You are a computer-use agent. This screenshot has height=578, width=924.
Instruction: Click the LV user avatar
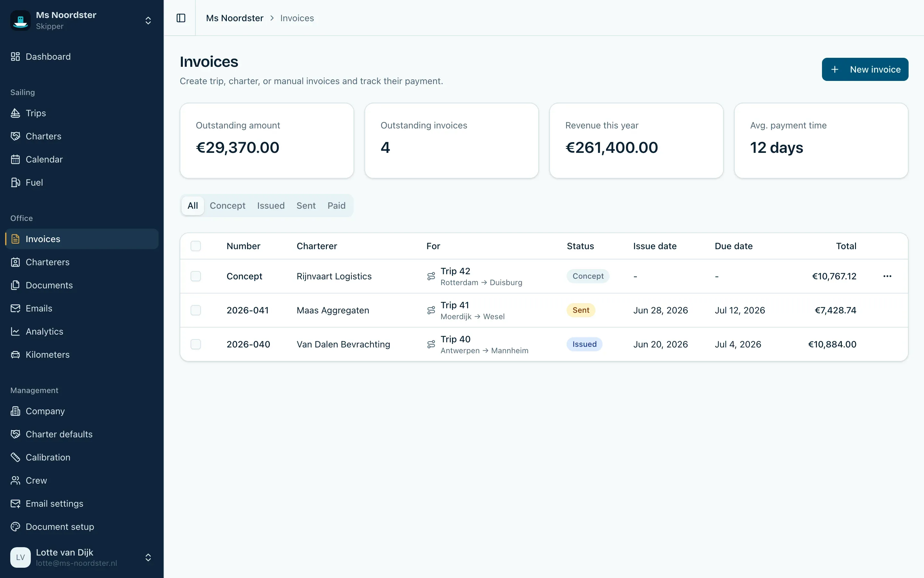pos(21,557)
